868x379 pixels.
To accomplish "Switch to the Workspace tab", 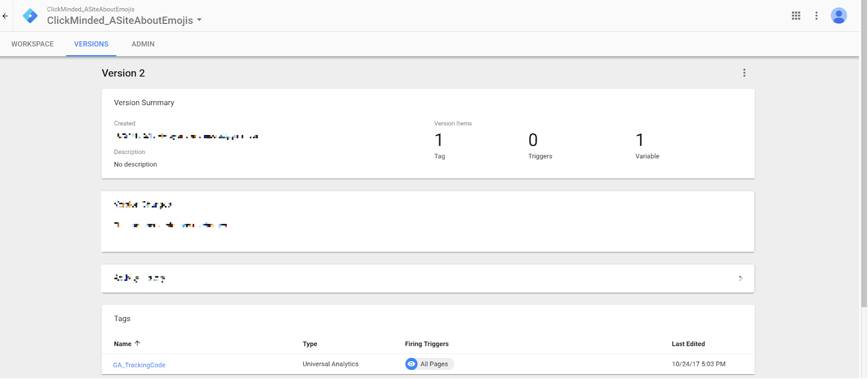I will 33,44.
